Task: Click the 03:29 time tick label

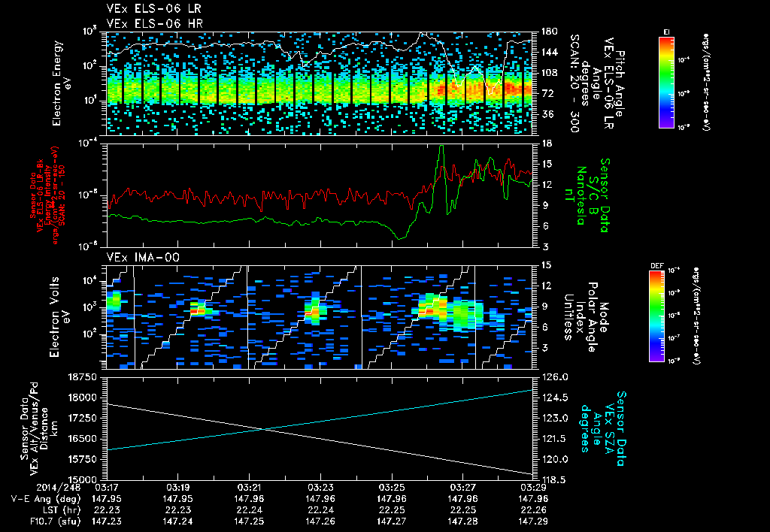Action: coord(533,488)
